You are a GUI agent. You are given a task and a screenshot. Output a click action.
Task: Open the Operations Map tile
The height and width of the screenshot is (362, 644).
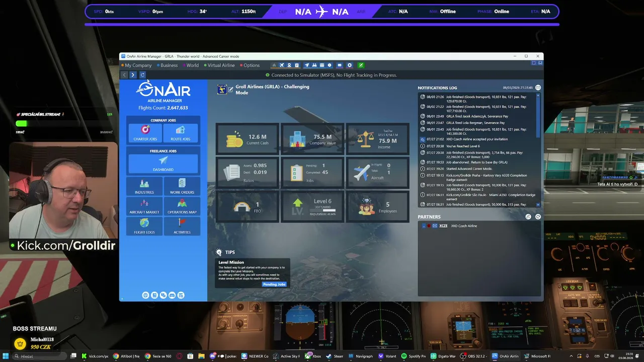click(182, 207)
